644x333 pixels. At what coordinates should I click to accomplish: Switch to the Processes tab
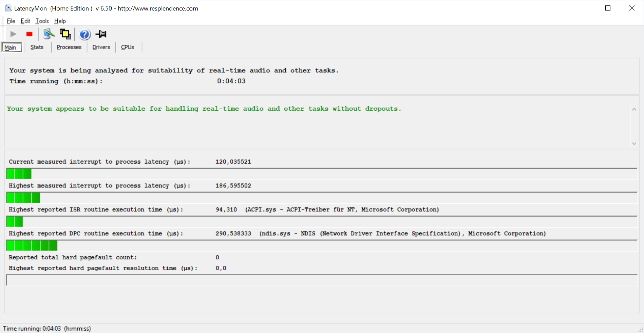69,47
